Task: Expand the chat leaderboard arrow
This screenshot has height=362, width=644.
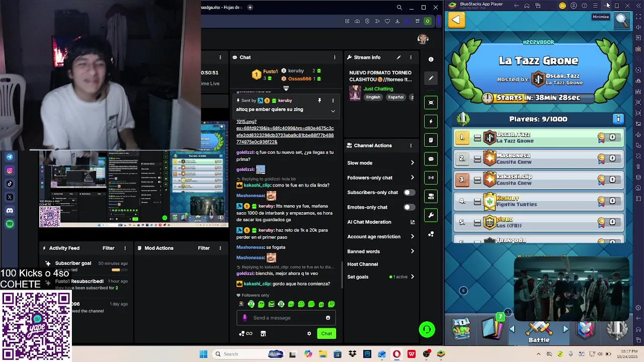Action: (286, 88)
